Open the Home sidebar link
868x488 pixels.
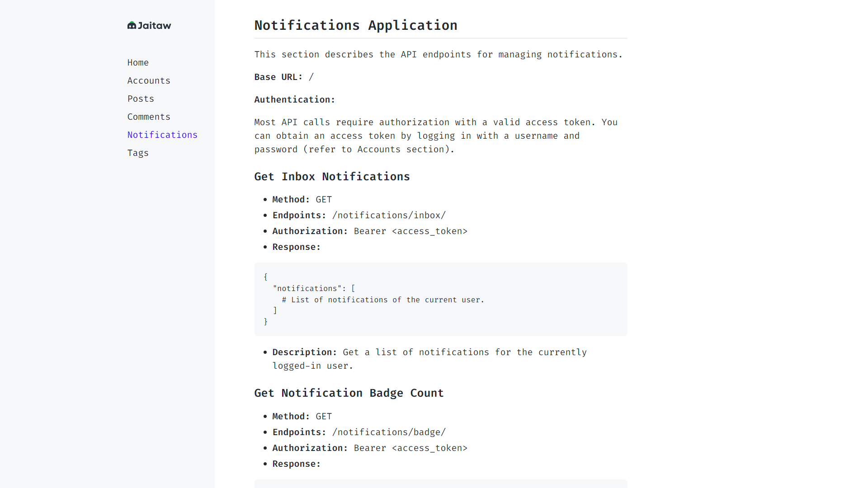(x=138, y=62)
